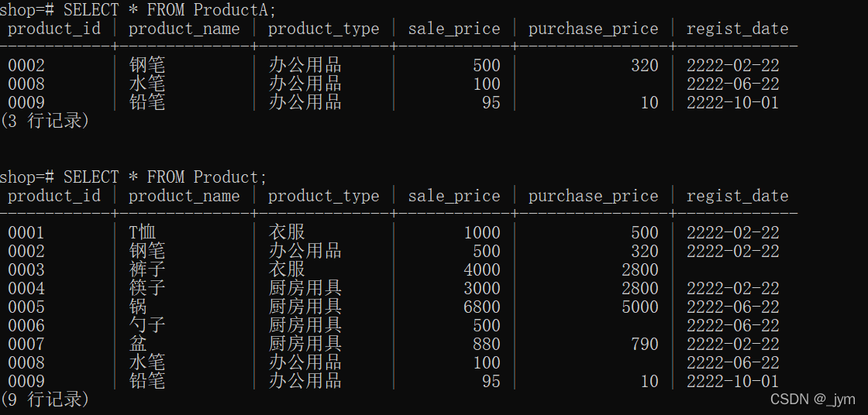Click the "(3 行记录)" row count text
This screenshot has height=415, width=868.
tap(45, 121)
